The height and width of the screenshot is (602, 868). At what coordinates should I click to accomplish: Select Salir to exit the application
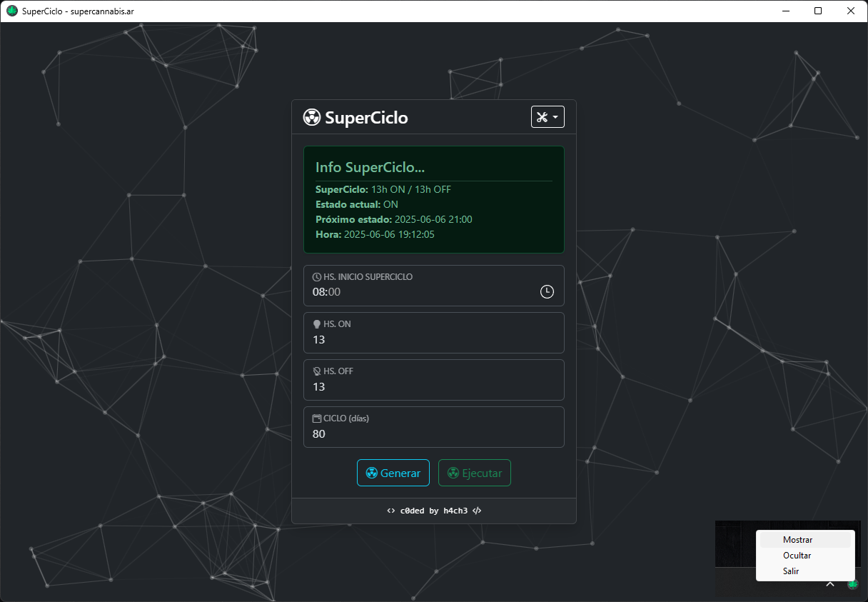[x=791, y=571]
